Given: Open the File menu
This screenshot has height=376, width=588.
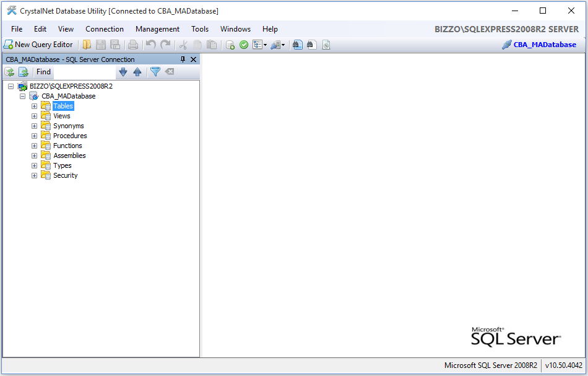Looking at the screenshot, I should tap(17, 29).
